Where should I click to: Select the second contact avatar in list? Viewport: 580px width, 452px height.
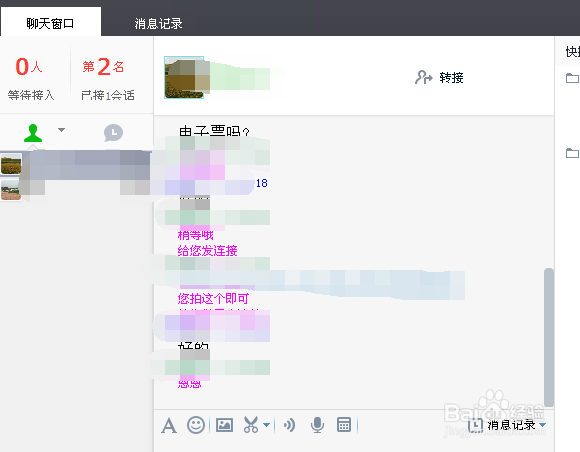[x=11, y=190]
